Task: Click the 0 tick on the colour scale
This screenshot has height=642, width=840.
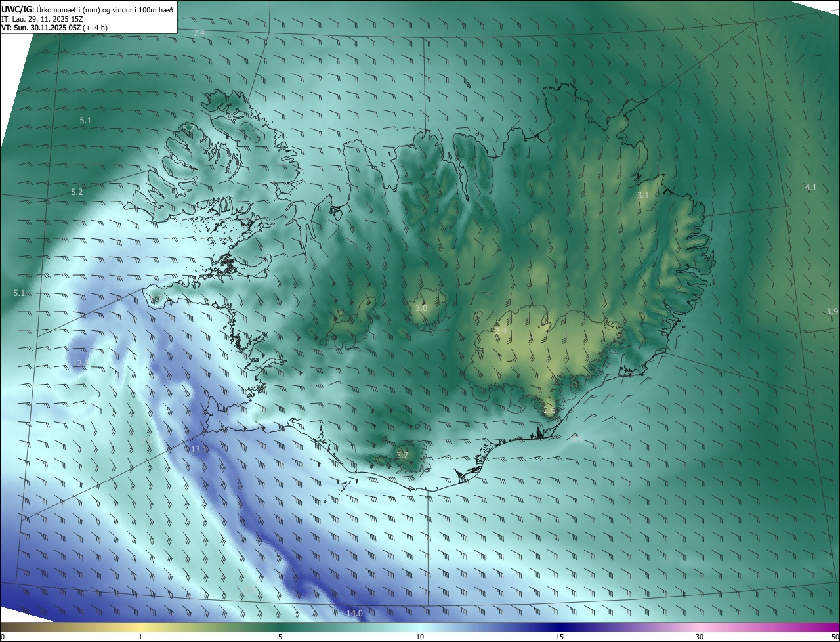Action: (x=2, y=637)
